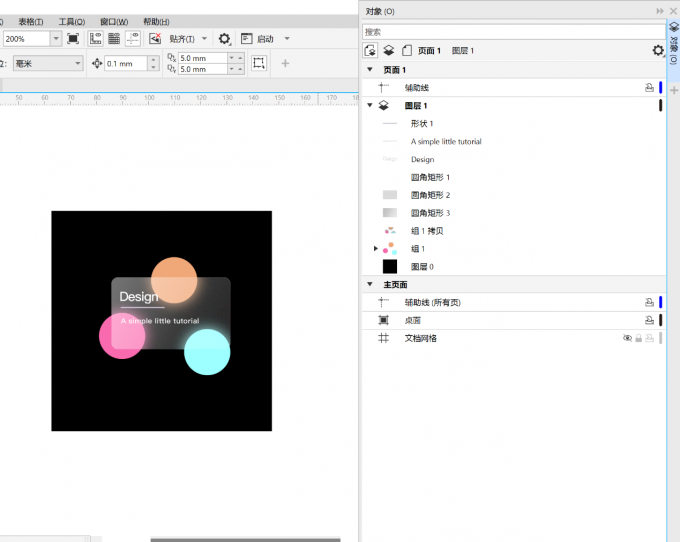
Task: Open Objects panel gear settings
Action: click(657, 50)
